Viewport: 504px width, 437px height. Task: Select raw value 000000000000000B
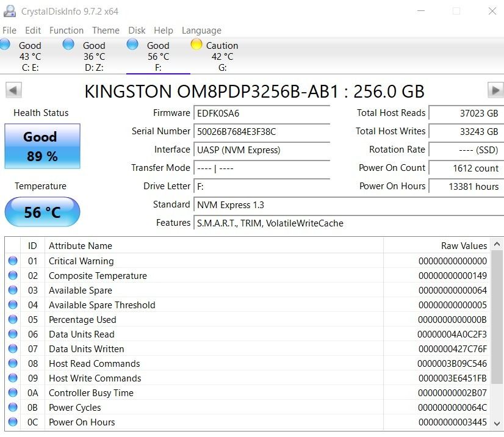tap(452, 319)
